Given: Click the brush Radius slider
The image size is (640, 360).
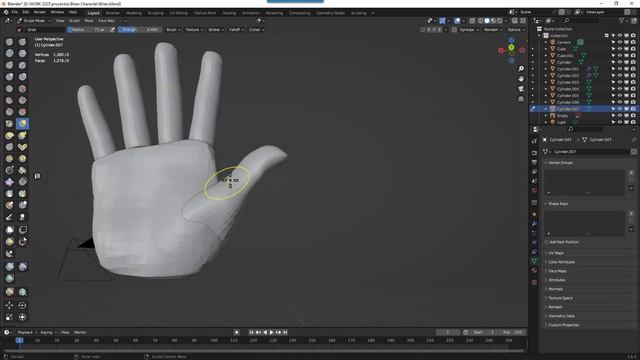Looking at the screenshot, I should pyautogui.click(x=88, y=30).
